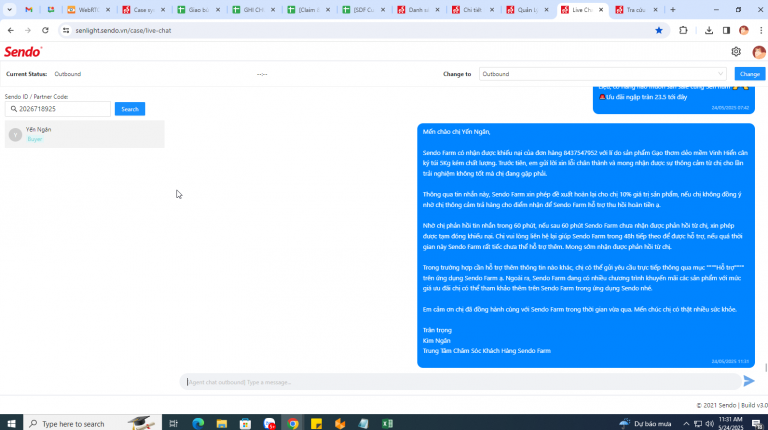Focus the Sendo ID / Partner Code field
Screen dimensions: 768x430
click(58, 109)
